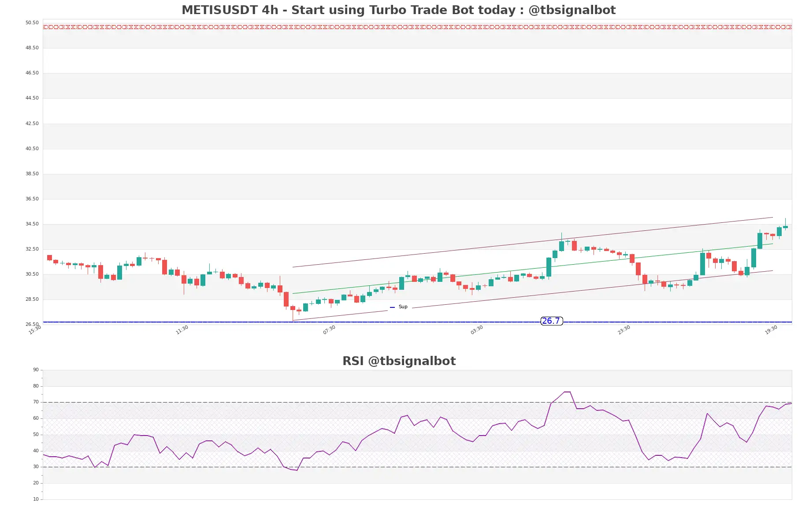Click the 30.50 price axis label
Image resolution: width=798 pixels, height=532 pixels.
pos(32,274)
